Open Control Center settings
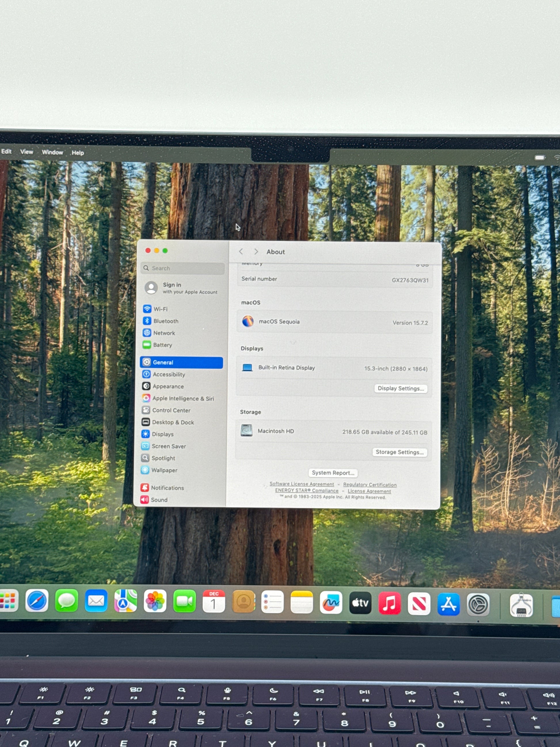 pos(171,410)
